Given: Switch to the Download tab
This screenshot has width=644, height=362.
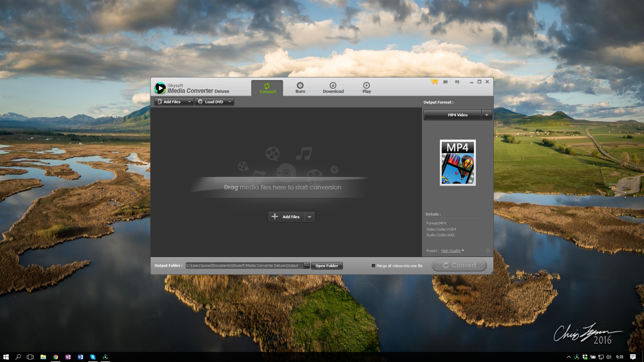Looking at the screenshot, I should click(333, 88).
